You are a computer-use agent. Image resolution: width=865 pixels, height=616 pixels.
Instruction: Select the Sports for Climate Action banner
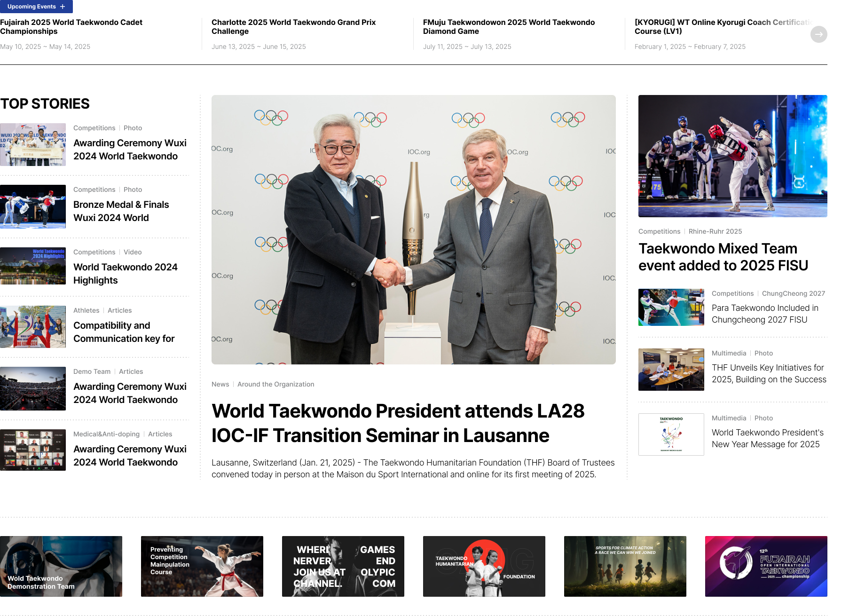point(625,566)
